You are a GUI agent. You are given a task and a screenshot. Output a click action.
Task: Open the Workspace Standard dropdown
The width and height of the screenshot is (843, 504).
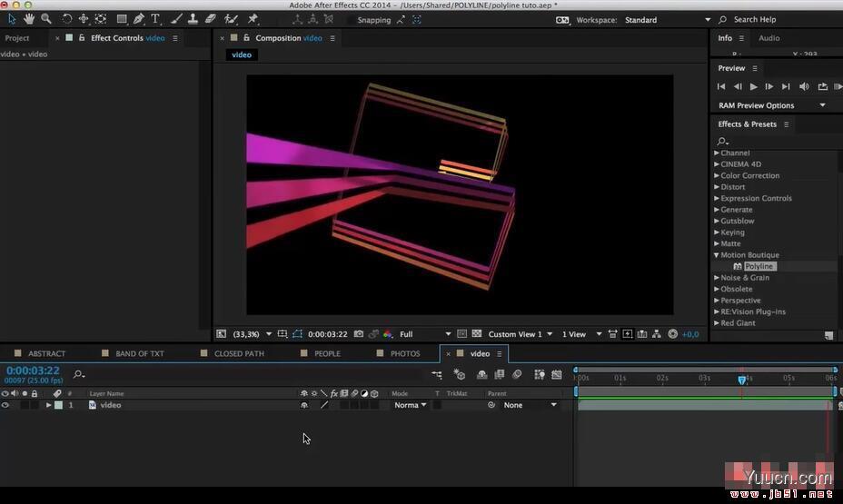pos(668,20)
